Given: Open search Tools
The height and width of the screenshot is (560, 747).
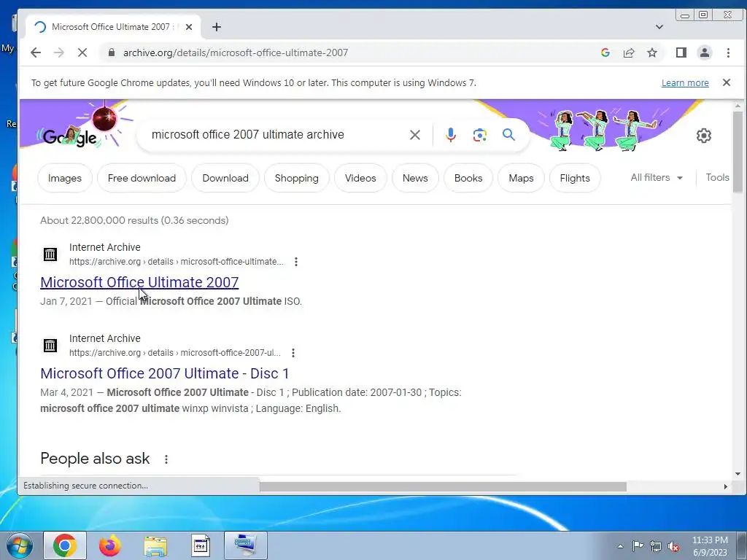Looking at the screenshot, I should pos(717,178).
